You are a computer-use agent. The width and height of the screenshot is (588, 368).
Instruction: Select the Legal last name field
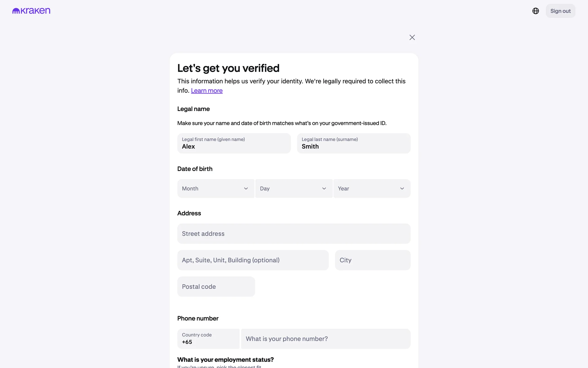[354, 144]
